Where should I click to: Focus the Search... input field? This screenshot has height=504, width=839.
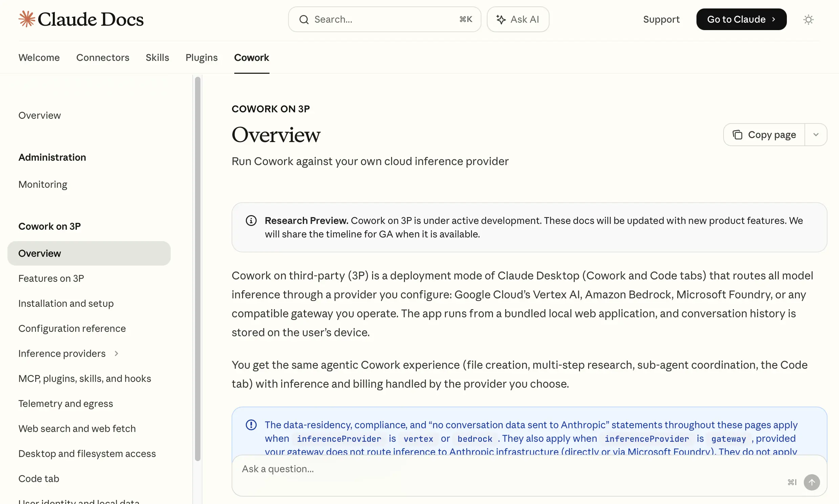click(x=385, y=19)
